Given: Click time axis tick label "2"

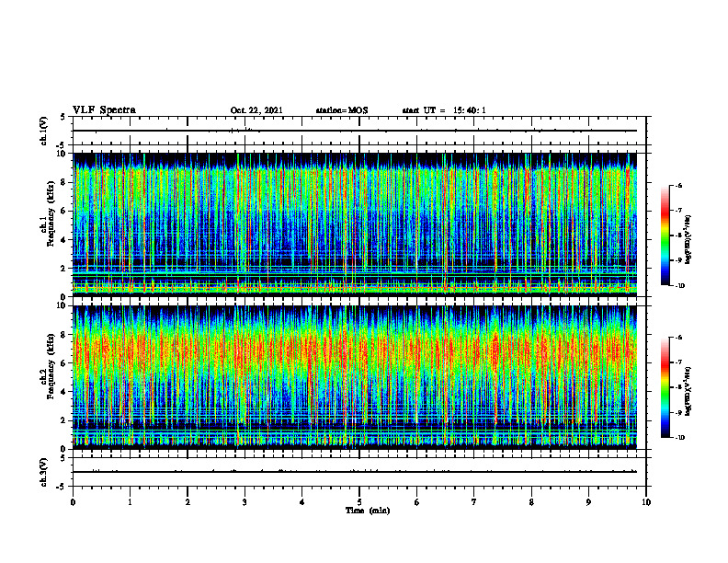Looking at the screenshot, I should pyautogui.click(x=188, y=502).
